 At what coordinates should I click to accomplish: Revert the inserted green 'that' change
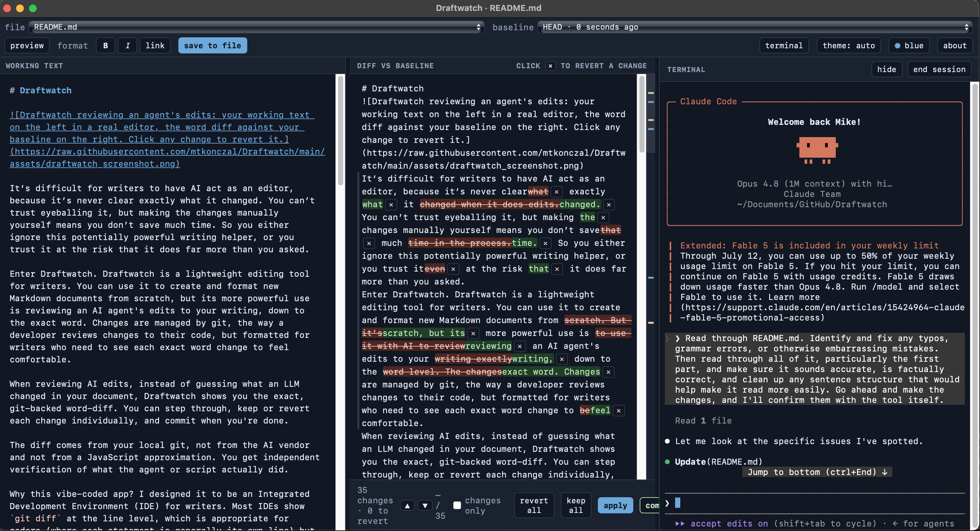557,269
